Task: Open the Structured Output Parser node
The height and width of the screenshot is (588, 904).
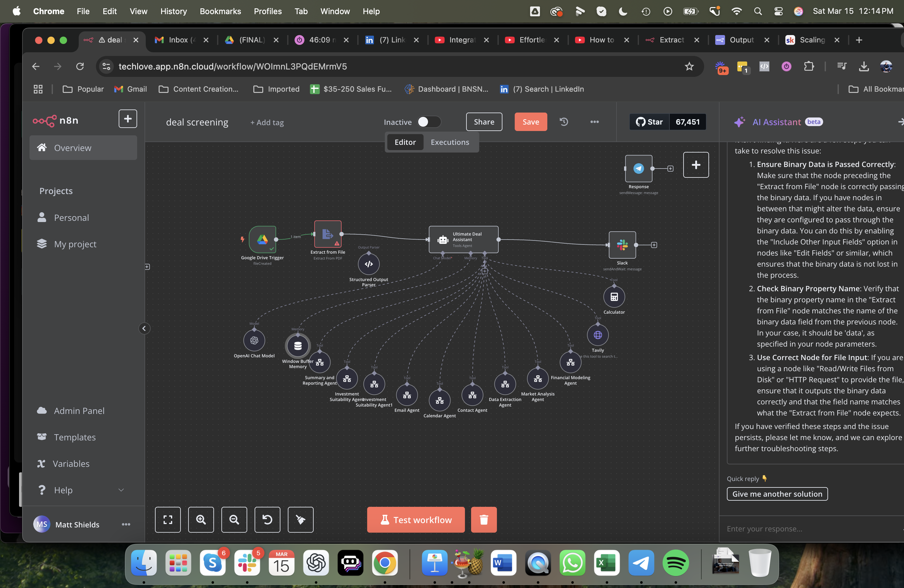Action: [368, 264]
